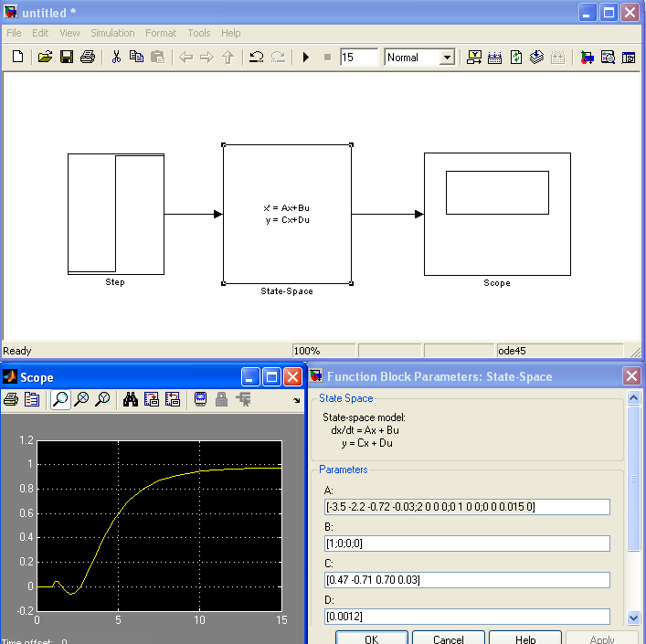
Task: Click the D matrix input field
Action: pos(467,617)
